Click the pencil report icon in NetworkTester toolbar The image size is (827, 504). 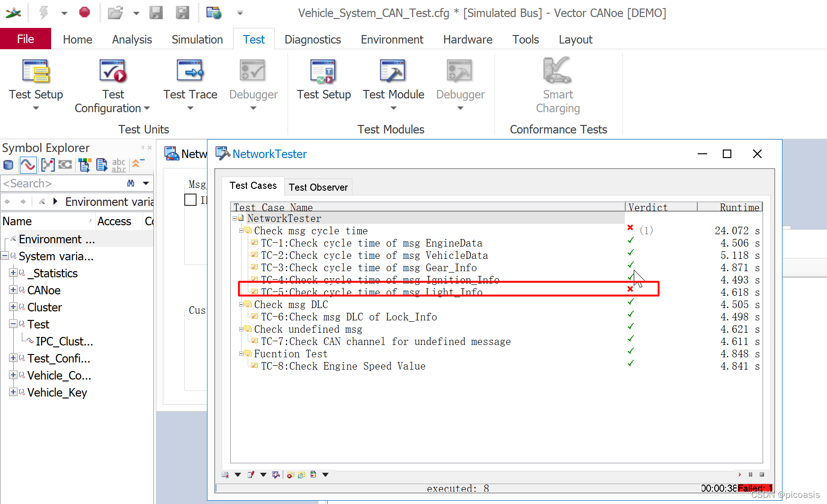[x=251, y=475]
